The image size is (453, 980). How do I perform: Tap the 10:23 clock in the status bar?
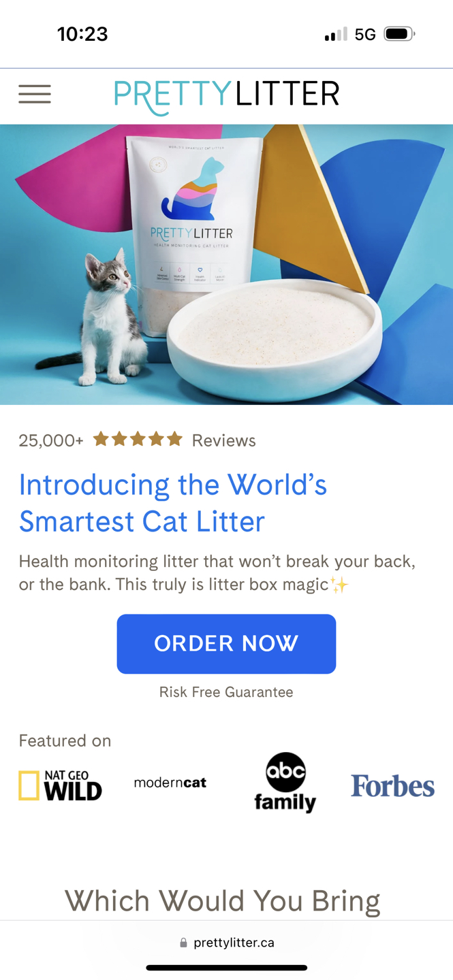coord(82,34)
